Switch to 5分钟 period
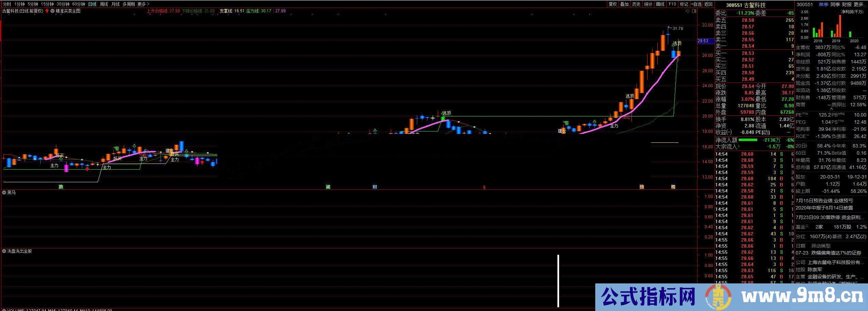The image size is (868, 311). click(x=33, y=4)
